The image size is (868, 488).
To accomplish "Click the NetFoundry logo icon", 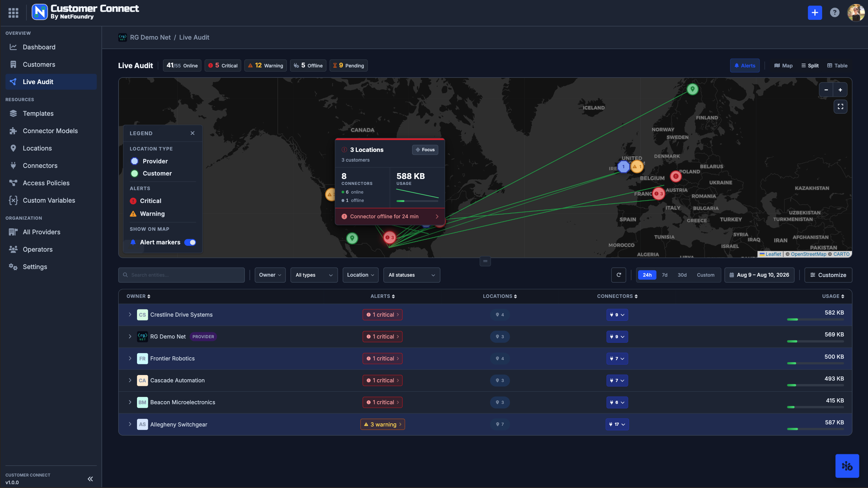I will (40, 12).
